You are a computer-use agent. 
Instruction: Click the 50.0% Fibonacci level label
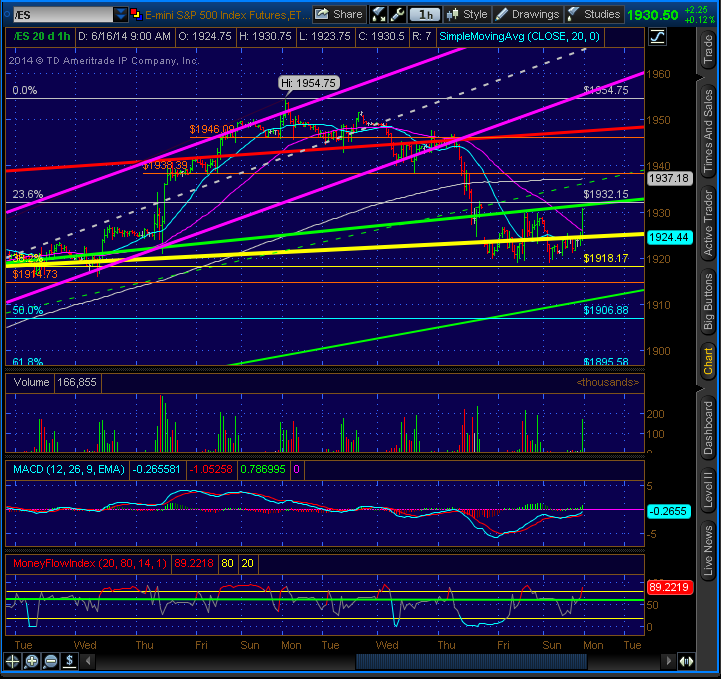point(28,310)
